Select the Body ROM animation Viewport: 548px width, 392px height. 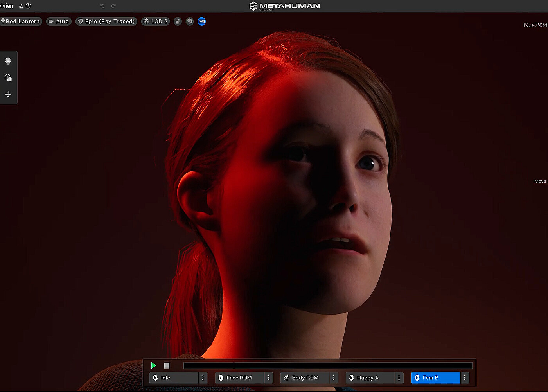(x=305, y=378)
